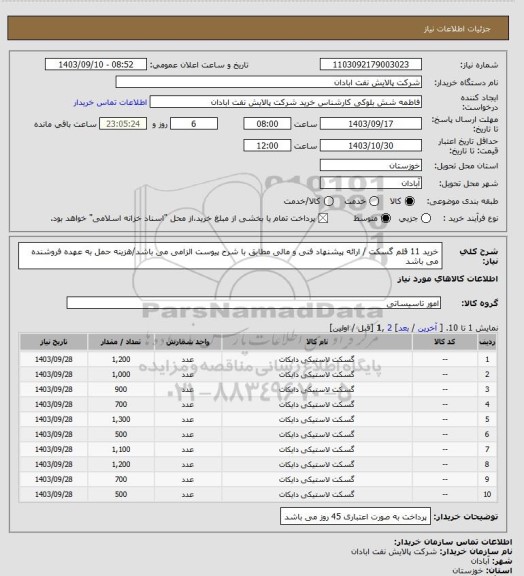Image resolution: width=524 pixels, height=576 pixels.
Task: Go to page 2 of results
Action: 390,328
